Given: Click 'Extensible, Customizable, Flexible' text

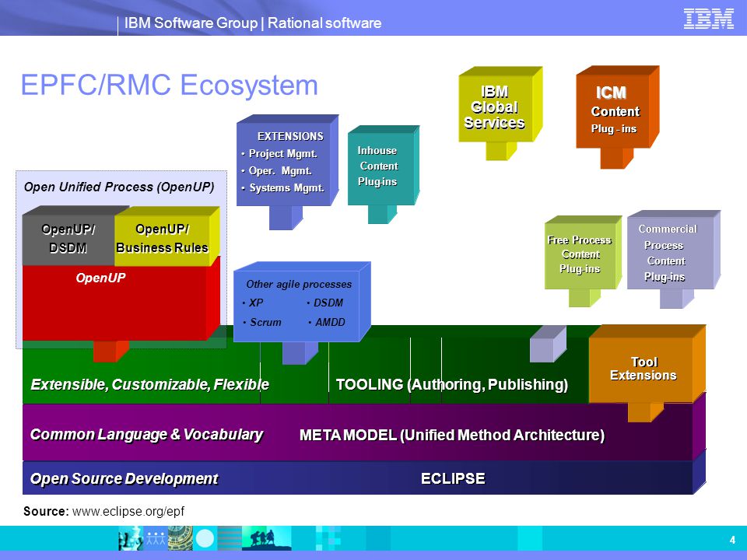Looking at the screenshot, I should pyautogui.click(x=149, y=384).
